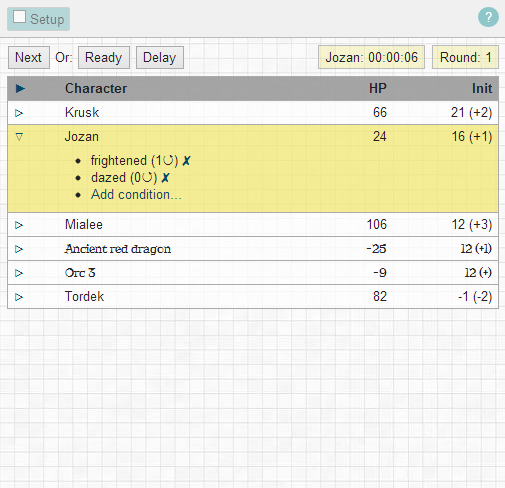Select the Jozan character name
505x488 pixels.
coord(82,136)
